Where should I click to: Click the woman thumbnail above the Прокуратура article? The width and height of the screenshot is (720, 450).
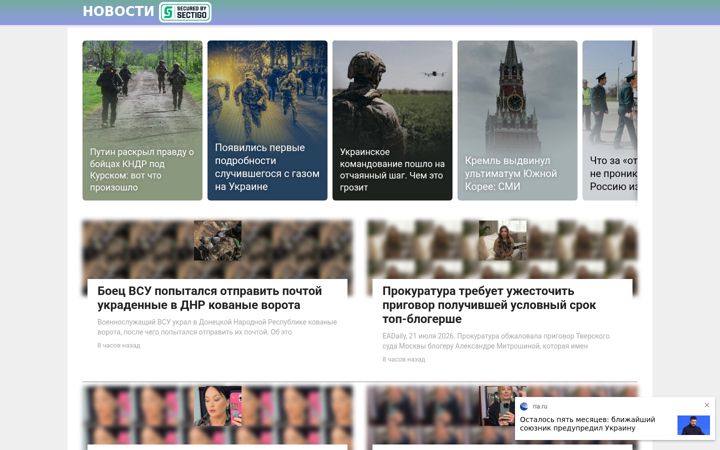[x=503, y=241]
